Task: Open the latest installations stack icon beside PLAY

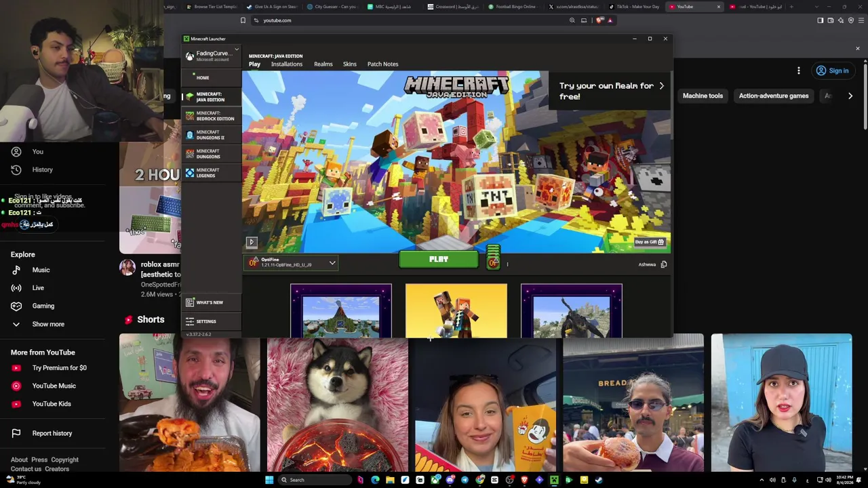Action: click(493, 258)
